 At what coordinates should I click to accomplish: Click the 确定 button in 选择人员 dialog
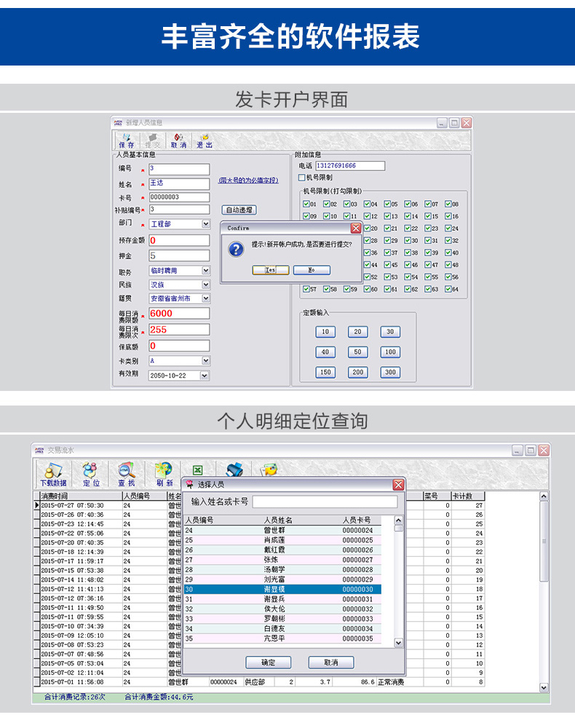[x=269, y=662]
